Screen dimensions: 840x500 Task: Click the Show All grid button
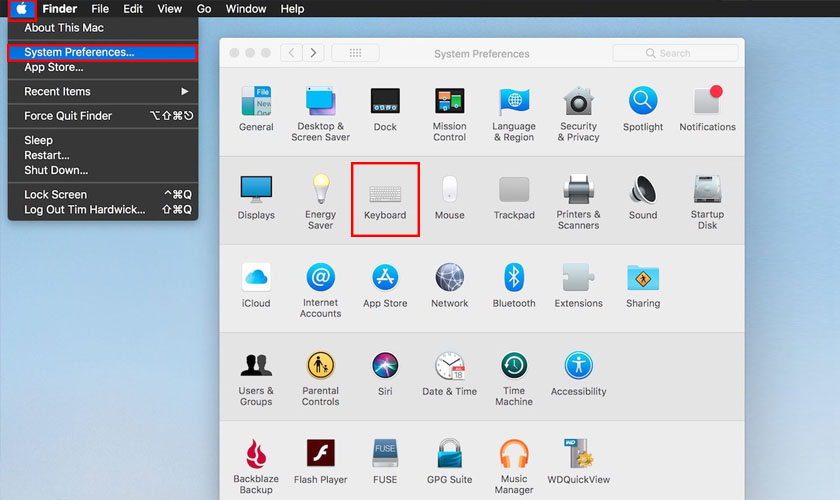pyautogui.click(x=355, y=53)
